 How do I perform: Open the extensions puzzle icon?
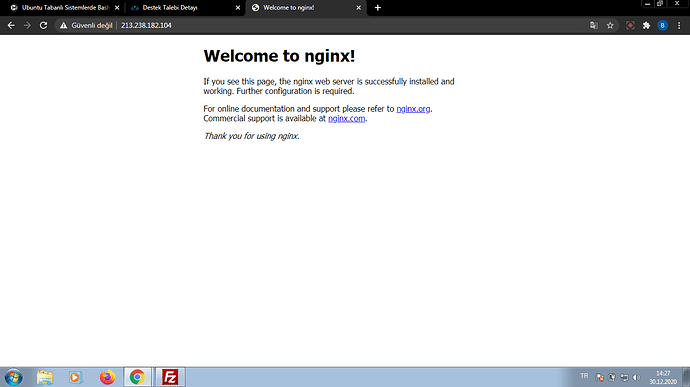coord(646,26)
